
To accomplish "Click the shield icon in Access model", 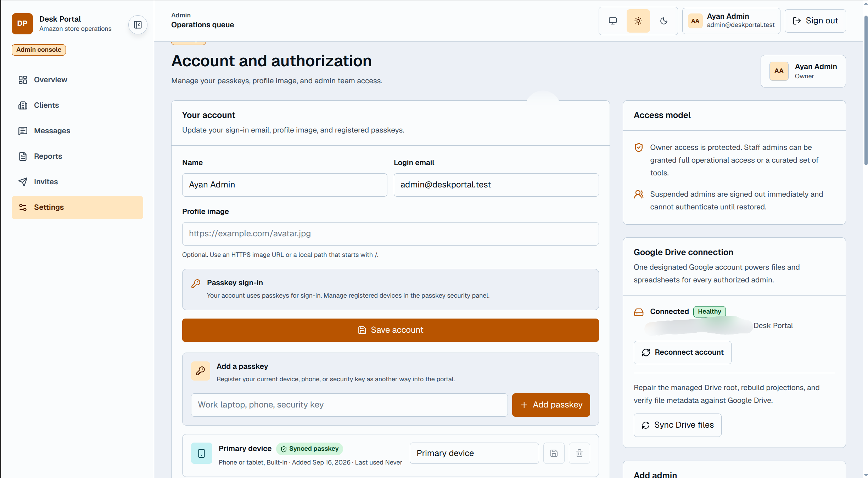I will tap(638, 147).
